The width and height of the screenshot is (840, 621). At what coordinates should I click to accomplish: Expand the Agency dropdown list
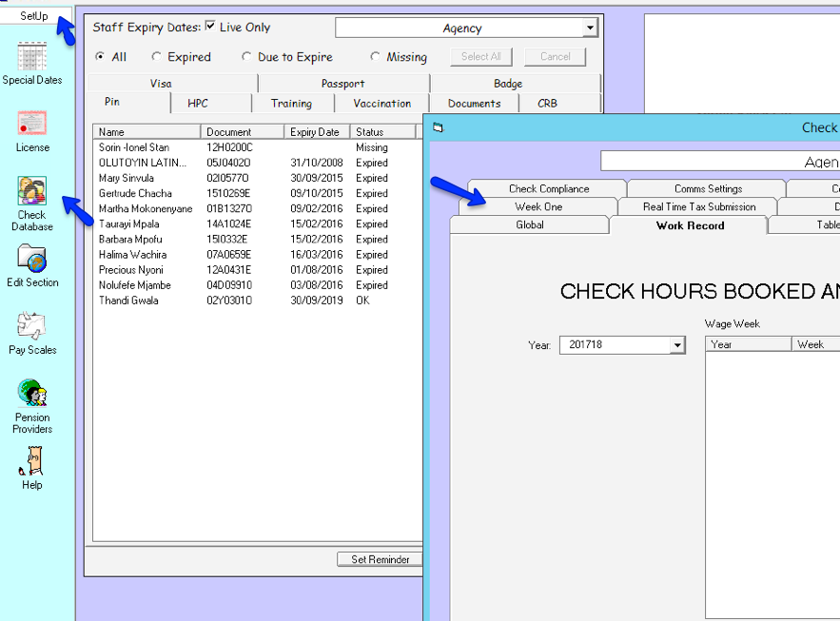tap(590, 29)
